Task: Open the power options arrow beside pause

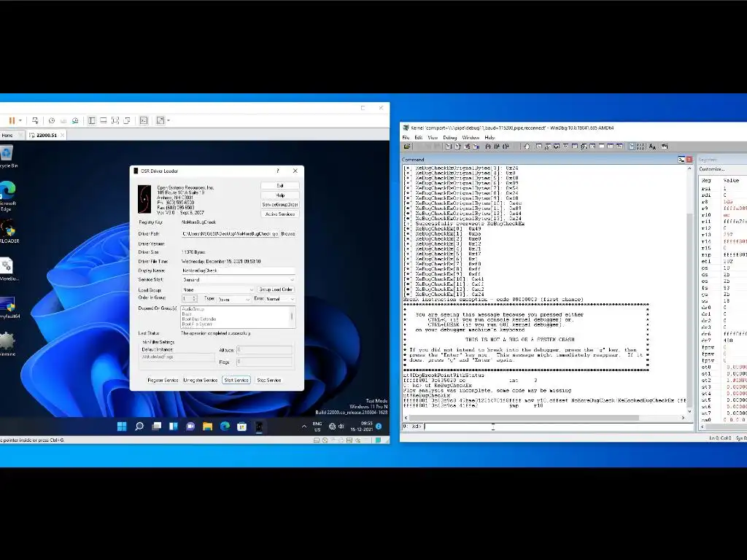Action: point(20,120)
